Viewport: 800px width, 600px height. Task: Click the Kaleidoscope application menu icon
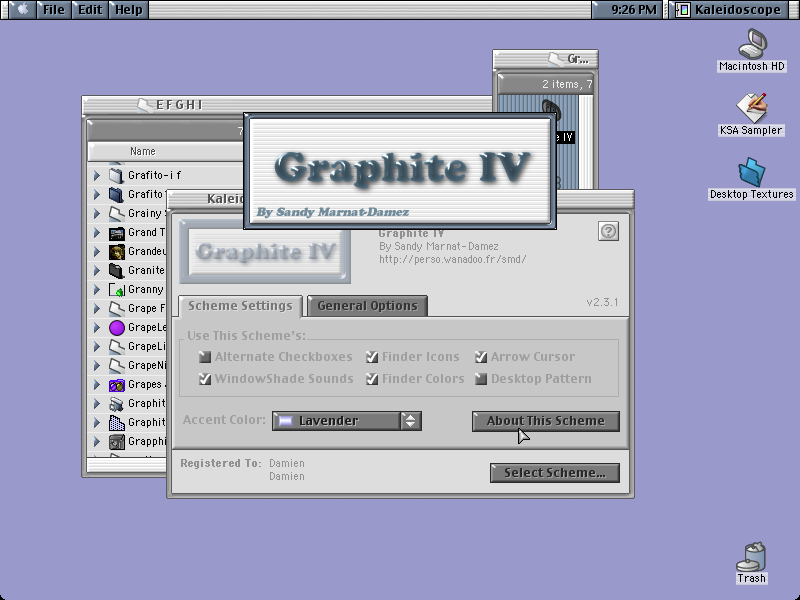pos(683,10)
